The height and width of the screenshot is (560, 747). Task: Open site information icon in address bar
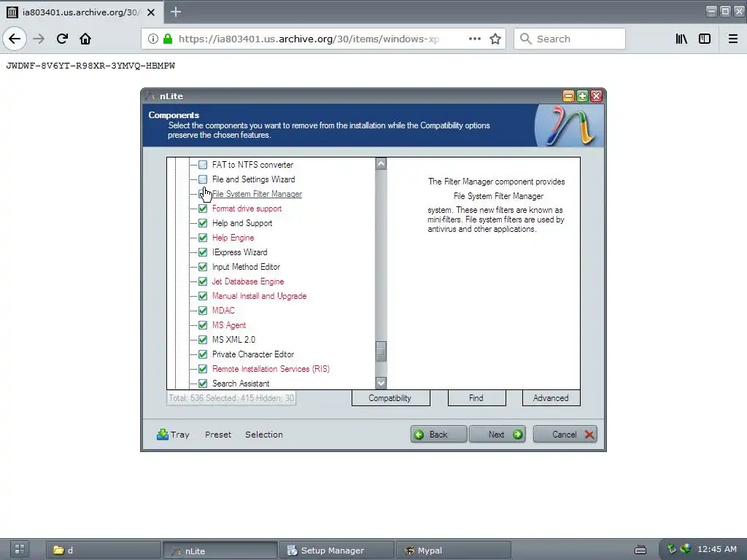pyautogui.click(x=153, y=39)
